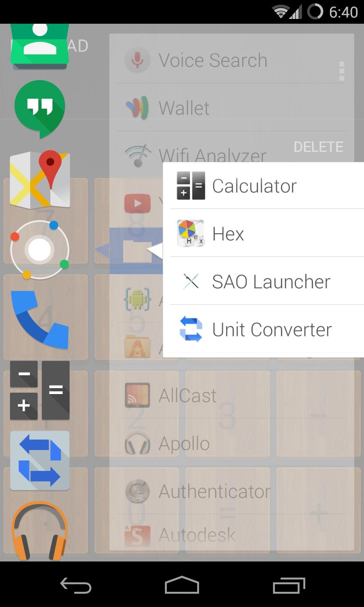Tap the Android back navigation button
This screenshot has width=364, height=607.
click(76, 586)
